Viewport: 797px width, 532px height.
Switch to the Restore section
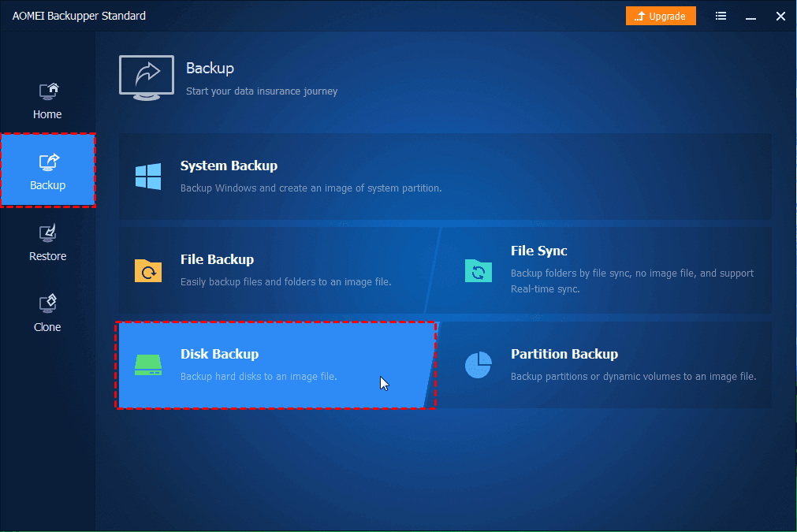pos(47,255)
